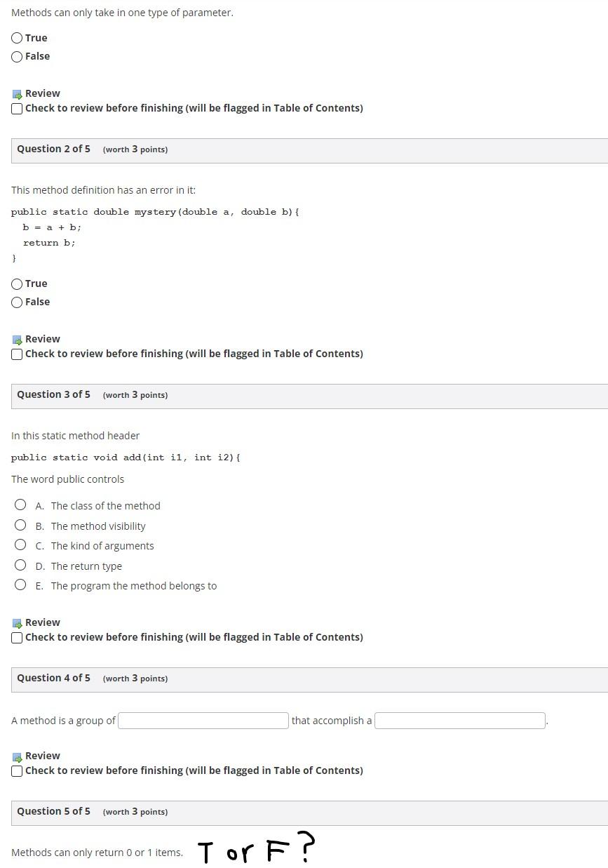Select True for the mystery method question
608x868 pixels.
coord(16,283)
